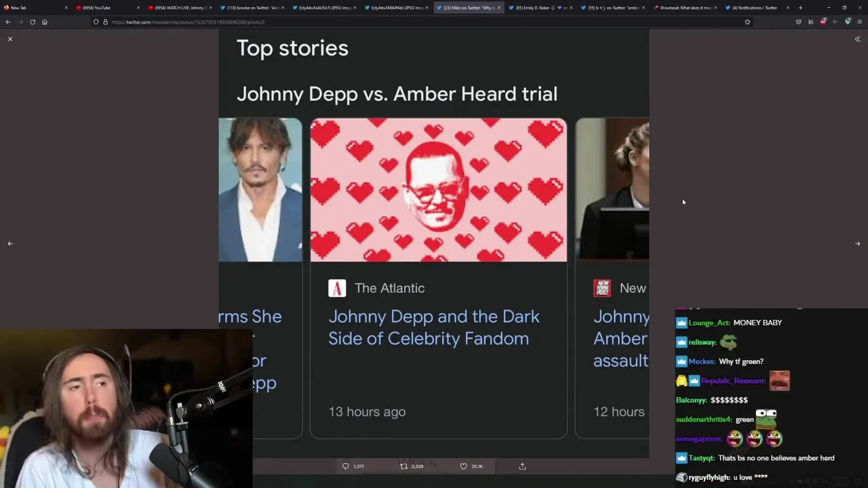Viewport: 868px width, 488px height.
Task: Click the Johnny Depp blue suit photo
Action: (260, 190)
